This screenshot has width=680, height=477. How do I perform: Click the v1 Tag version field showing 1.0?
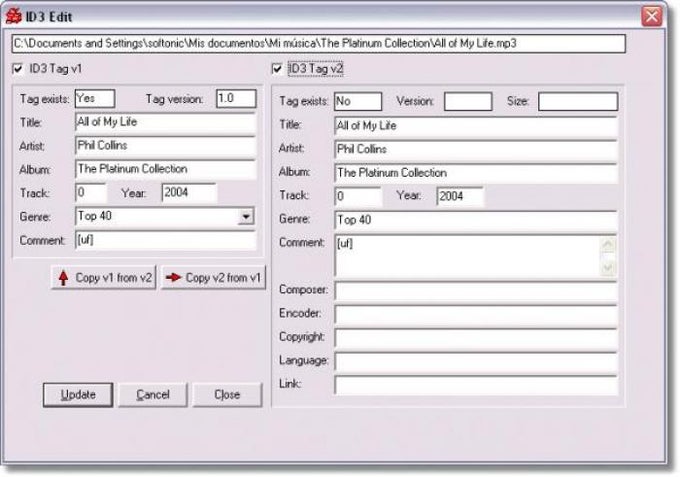pos(236,99)
